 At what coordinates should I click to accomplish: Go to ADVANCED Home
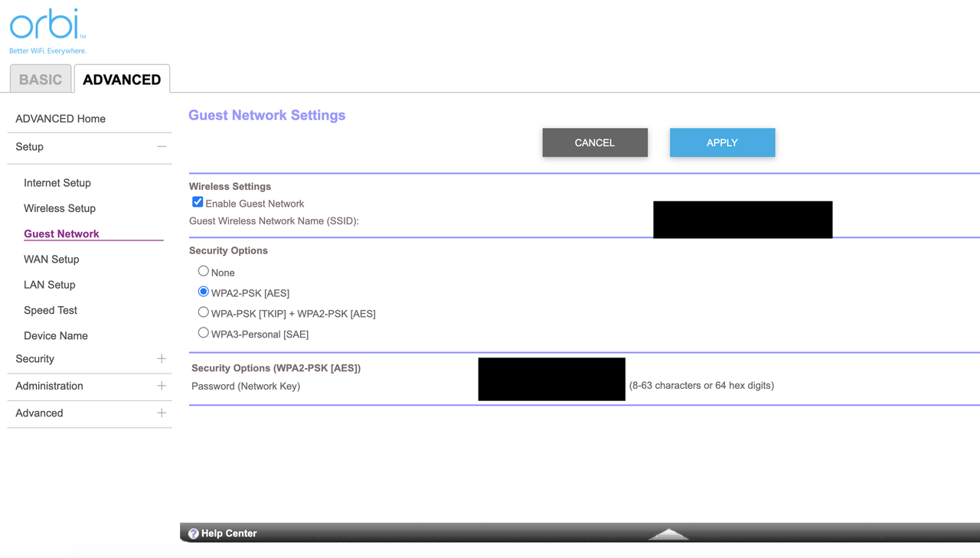tap(60, 119)
